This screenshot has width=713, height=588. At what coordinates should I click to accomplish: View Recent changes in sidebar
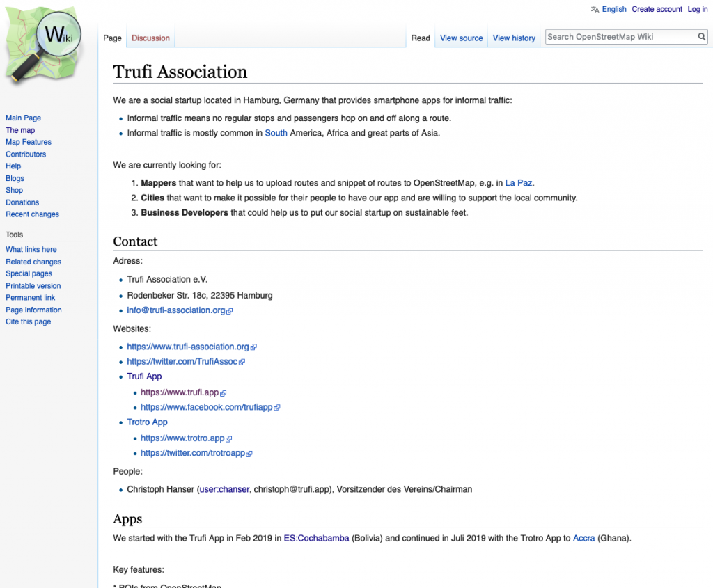point(32,214)
